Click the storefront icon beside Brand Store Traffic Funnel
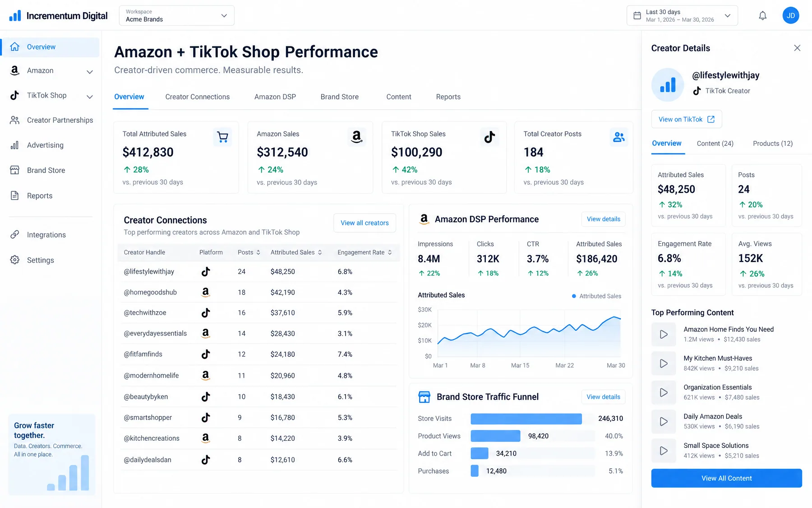The image size is (812, 508). tap(424, 397)
